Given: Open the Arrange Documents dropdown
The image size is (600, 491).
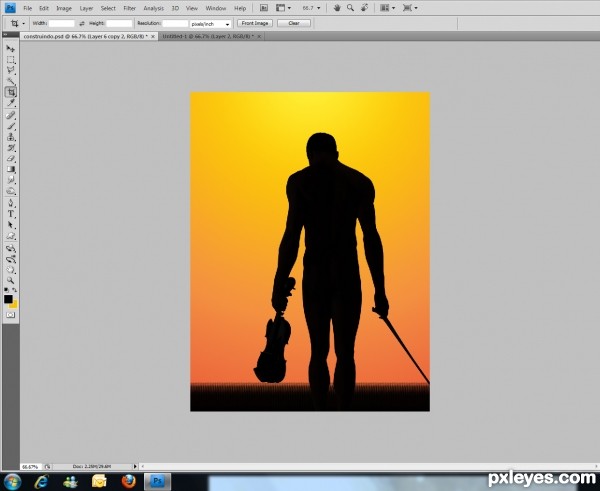Looking at the screenshot, I should click(x=388, y=8).
